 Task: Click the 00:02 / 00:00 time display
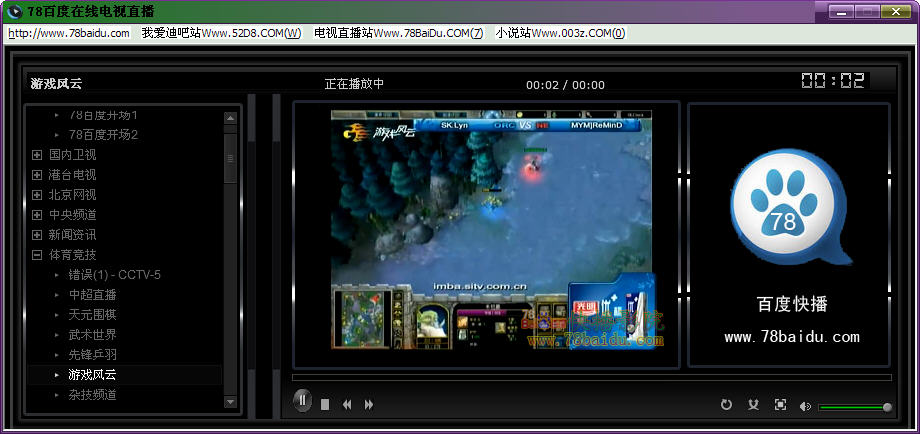coord(565,86)
